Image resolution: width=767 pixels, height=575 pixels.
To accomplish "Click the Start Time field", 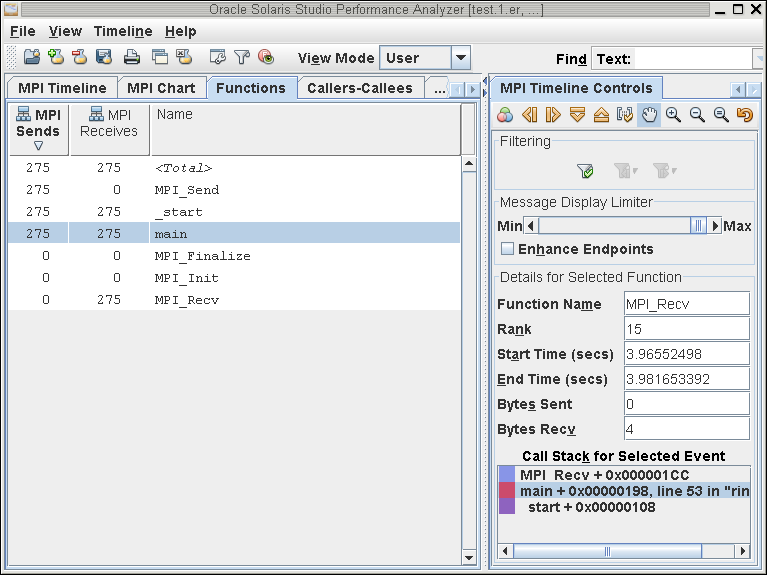I will tap(687, 354).
